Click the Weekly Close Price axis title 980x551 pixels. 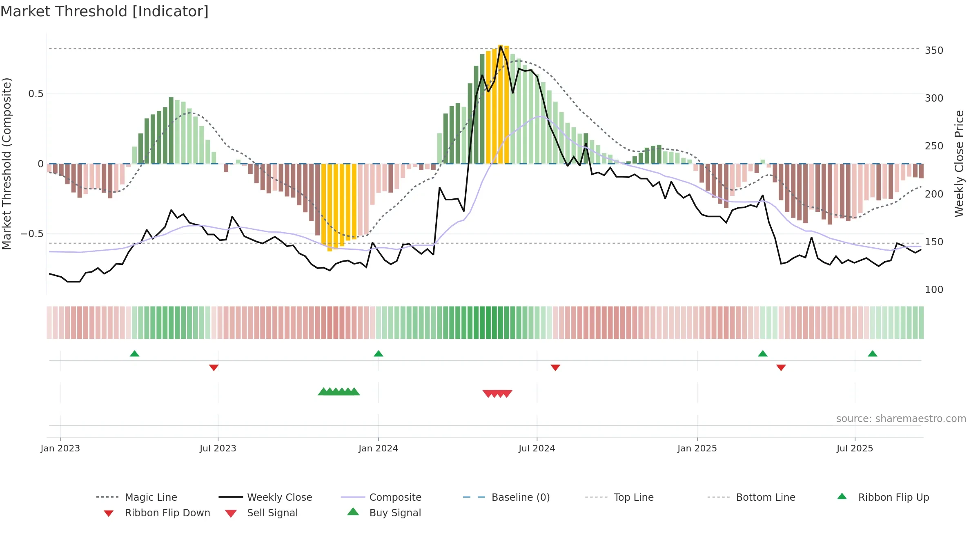pyautogui.click(x=959, y=163)
